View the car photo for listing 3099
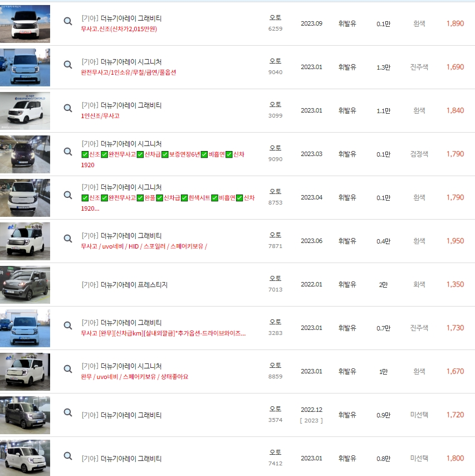This screenshot has width=475, height=476. click(25, 110)
